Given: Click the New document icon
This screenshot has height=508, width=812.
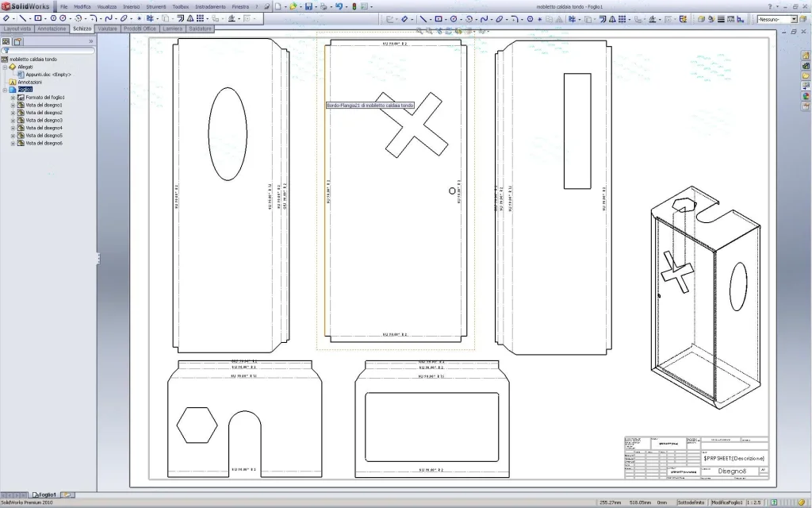Looking at the screenshot, I should pyautogui.click(x=278, y=6).
